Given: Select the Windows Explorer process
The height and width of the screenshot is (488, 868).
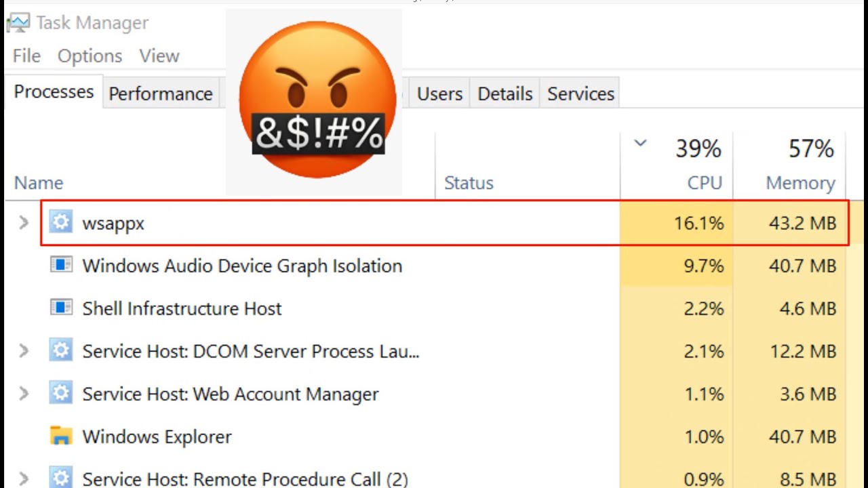Looking at the screenshot, I should pyautogui.click(x=157, y=436).
